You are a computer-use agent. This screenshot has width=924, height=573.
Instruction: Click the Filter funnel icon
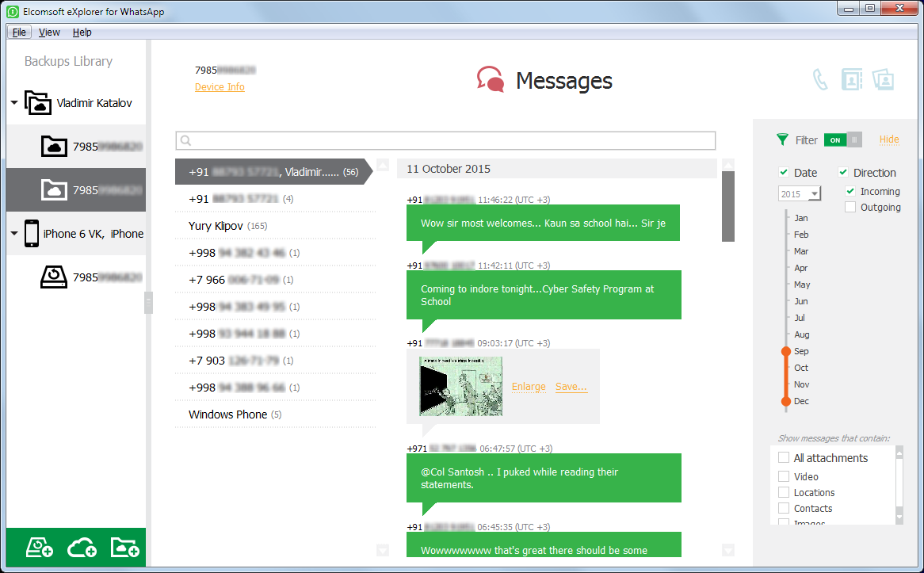(781, 139)
